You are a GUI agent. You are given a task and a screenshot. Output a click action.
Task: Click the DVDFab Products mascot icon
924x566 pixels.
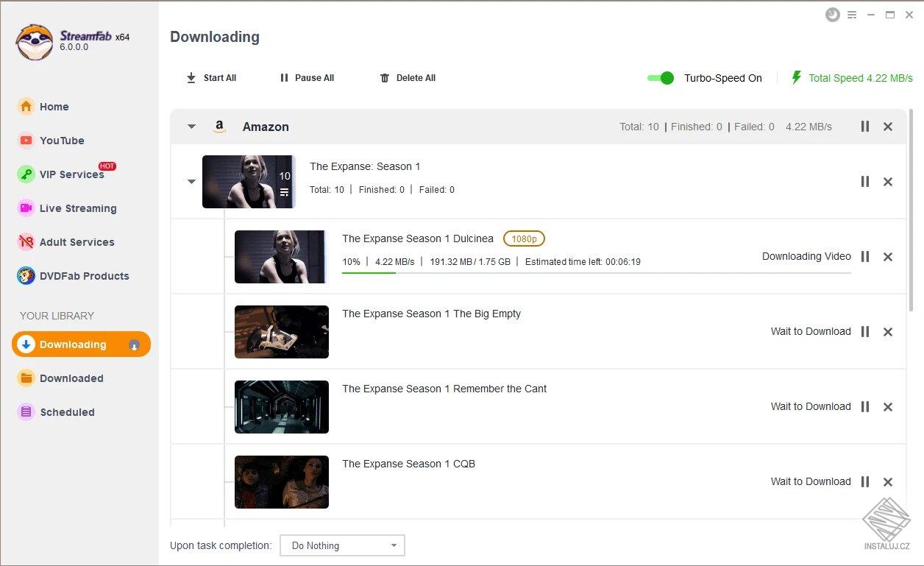(26, 276)
